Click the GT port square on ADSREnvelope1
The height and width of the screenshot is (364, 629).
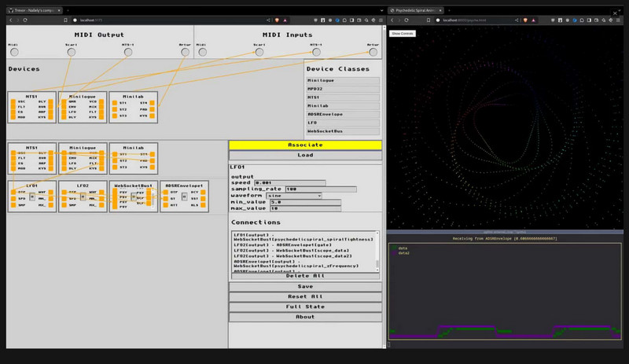[166, 199]
